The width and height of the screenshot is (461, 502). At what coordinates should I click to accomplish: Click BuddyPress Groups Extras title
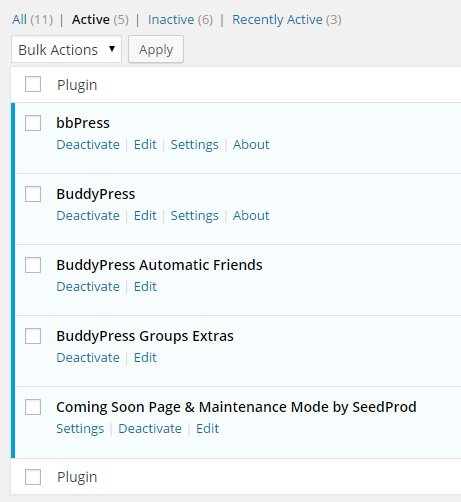[x=145, y=336]
